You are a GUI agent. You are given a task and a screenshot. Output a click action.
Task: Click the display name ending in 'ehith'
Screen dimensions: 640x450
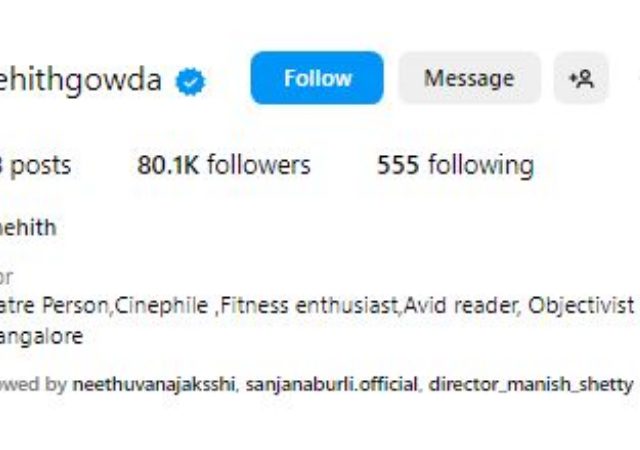(x=28, y=227)
